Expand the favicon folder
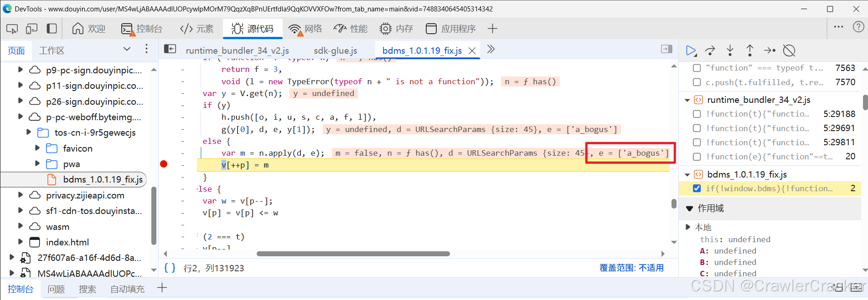Viewport: 868px width, 300px height. click(x=37, y=148)
